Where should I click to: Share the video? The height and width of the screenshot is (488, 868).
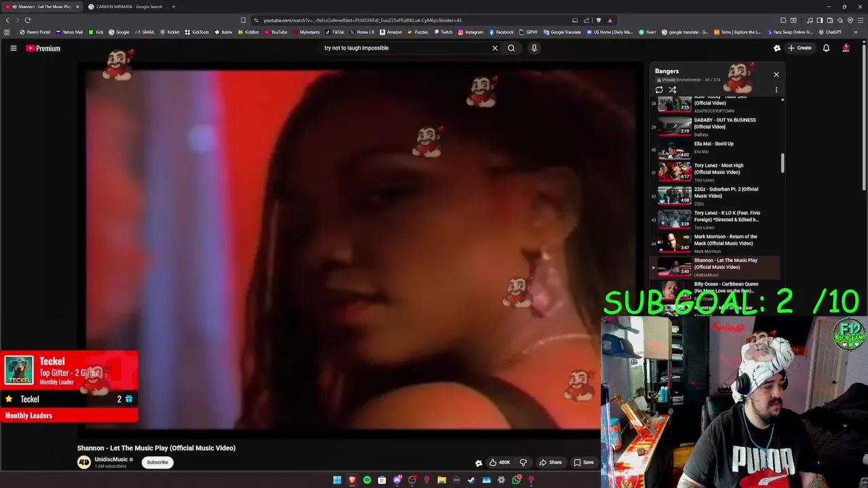(x=551, y=462)
